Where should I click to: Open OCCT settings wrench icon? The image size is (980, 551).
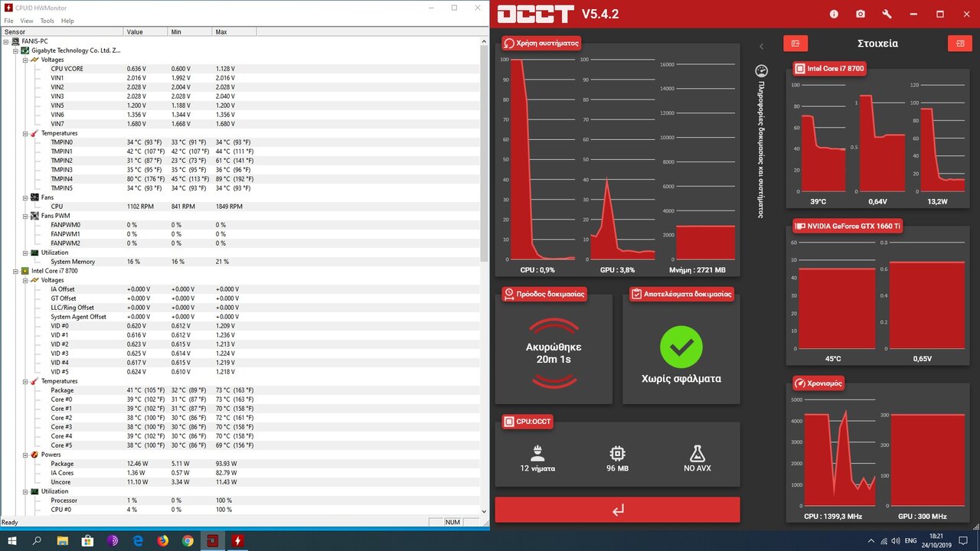coord(887,14)
